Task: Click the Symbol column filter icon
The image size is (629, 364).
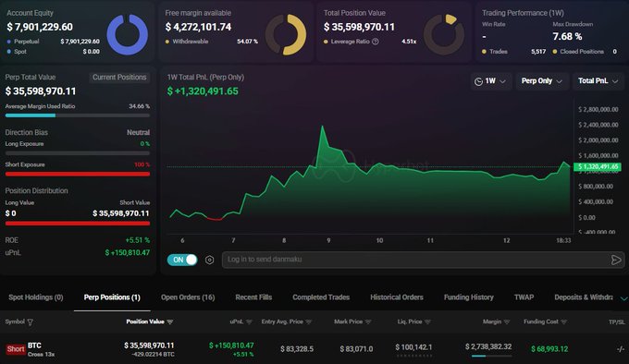Action: [31, 322]
